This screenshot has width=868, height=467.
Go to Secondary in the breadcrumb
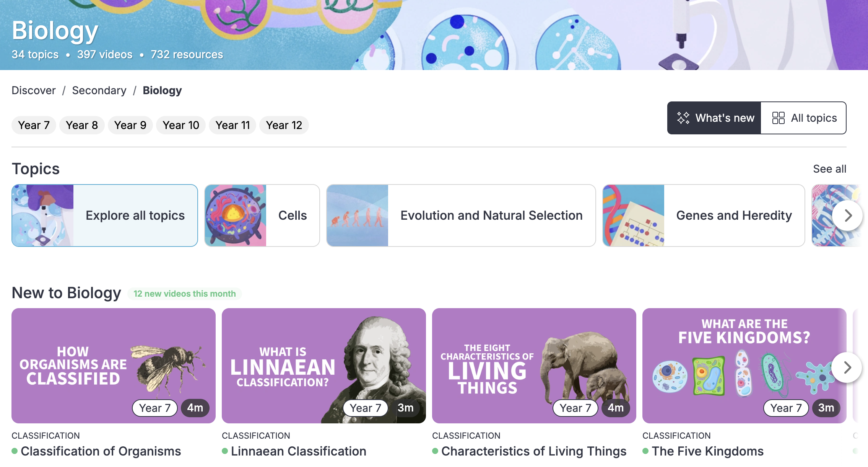tap(99, 90)
